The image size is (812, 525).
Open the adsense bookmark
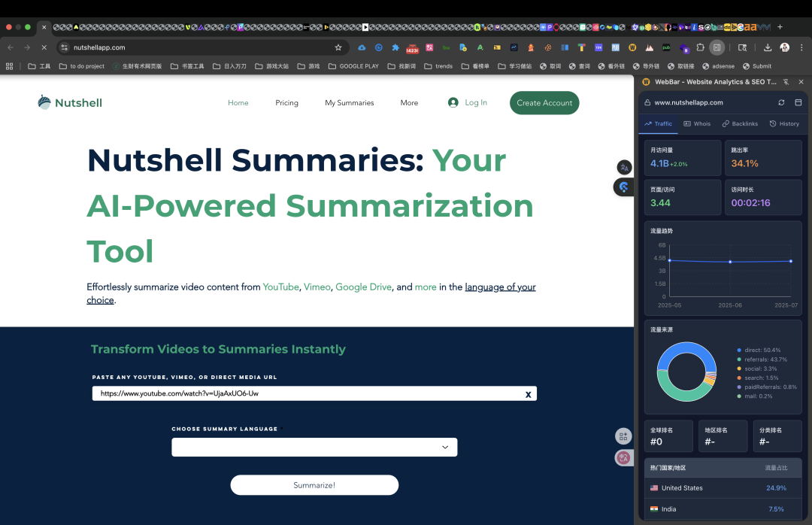(718, 66)
